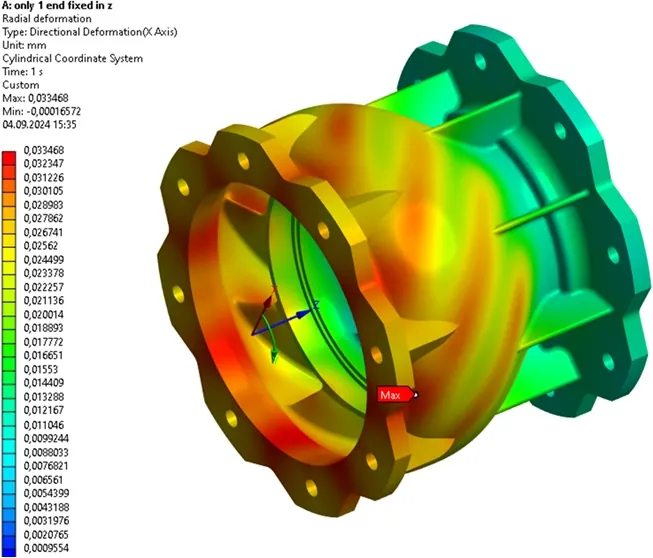Screen dimensions: 653x558
Task: Click the coordinate system triad origin
Action: 253,333
